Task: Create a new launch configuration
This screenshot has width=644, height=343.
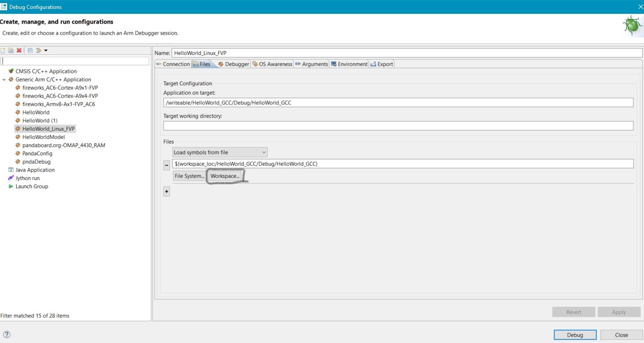Action: tap(3, 50)
